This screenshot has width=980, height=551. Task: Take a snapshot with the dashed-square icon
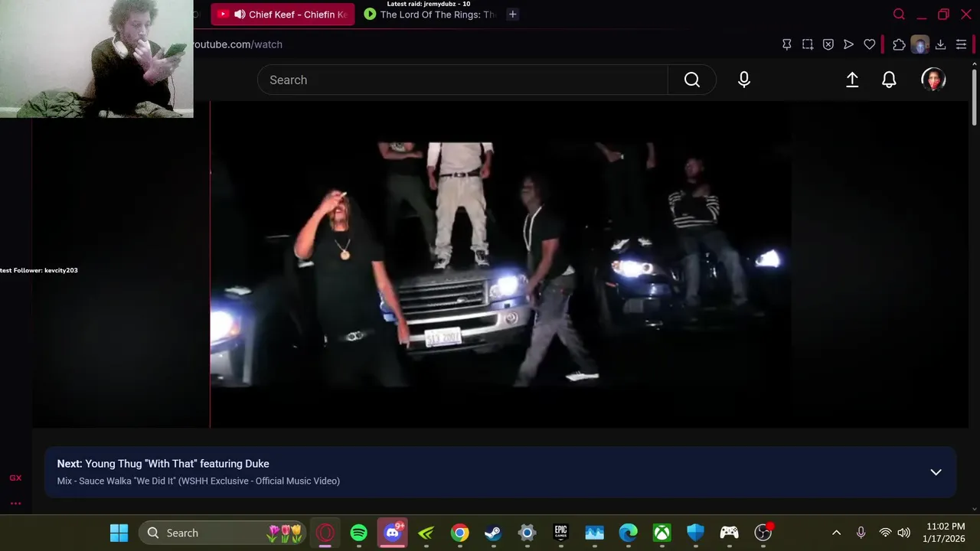point(808,44)
